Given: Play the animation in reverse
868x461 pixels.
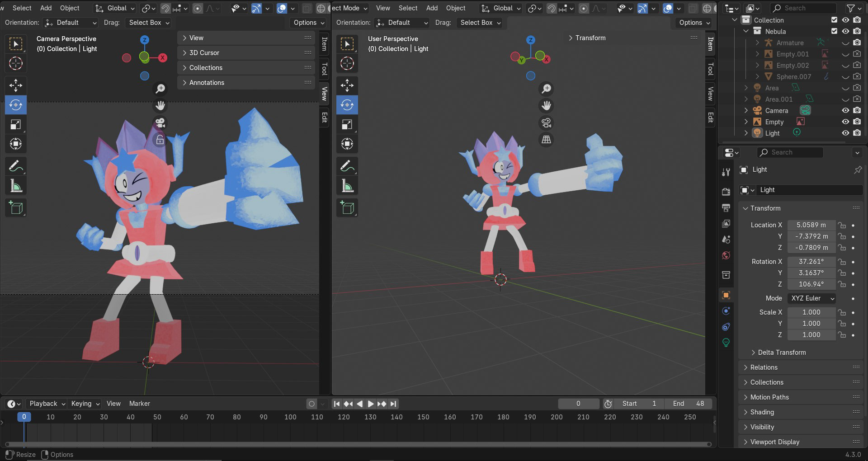Looking at the screenshot, I should (359, 404).
